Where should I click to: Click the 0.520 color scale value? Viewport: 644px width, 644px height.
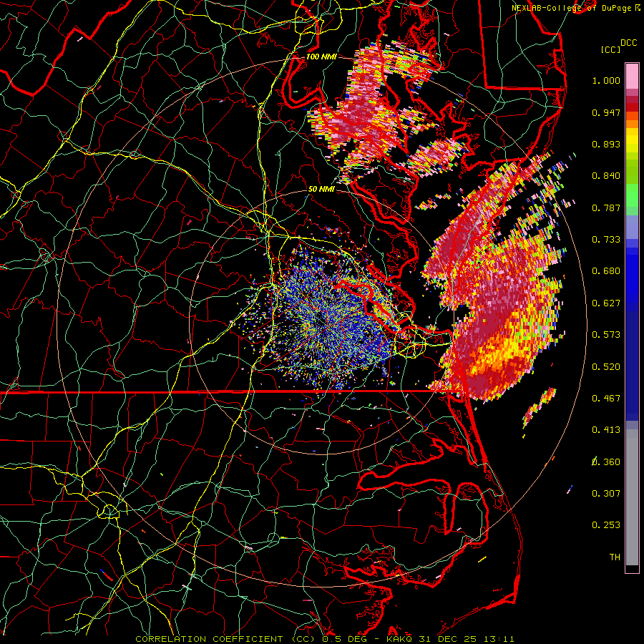point(606,367)
